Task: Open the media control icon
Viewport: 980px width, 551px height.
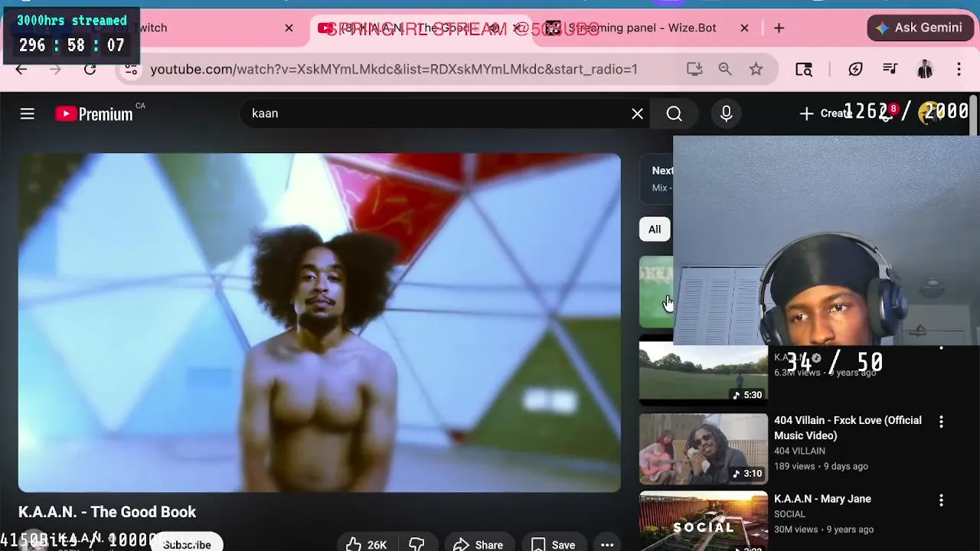Action: (890, 69)
